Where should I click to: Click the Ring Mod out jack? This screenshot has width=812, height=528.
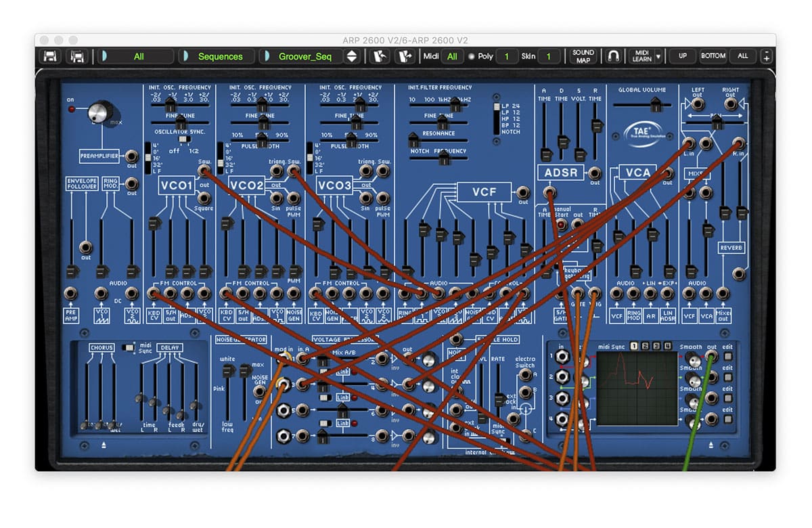click(x=131, y=183)
